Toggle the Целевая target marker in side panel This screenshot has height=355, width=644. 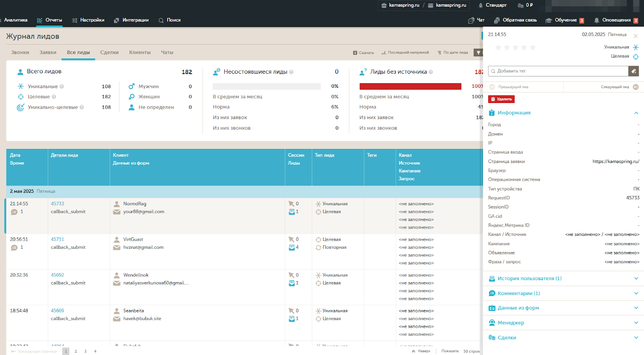click(x=636, y=57)
